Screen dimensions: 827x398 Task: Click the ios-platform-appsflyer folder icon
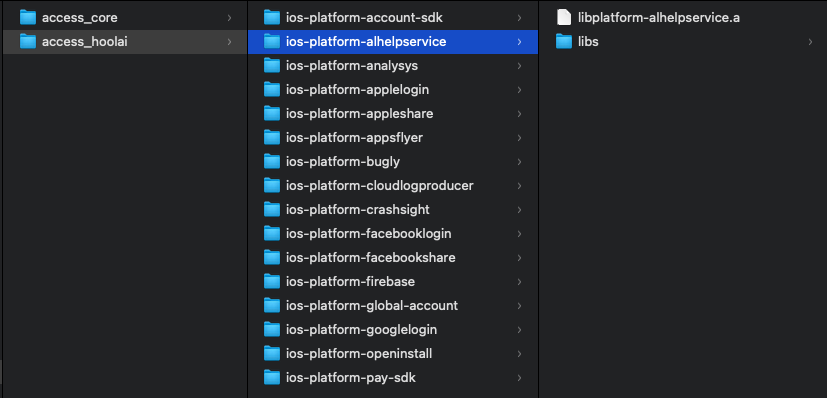272,138
